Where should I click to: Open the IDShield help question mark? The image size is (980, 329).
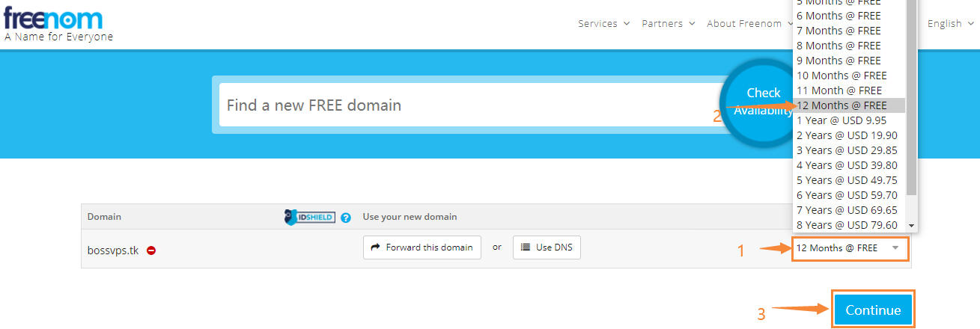pyautogui.click(x=346, y=218)
